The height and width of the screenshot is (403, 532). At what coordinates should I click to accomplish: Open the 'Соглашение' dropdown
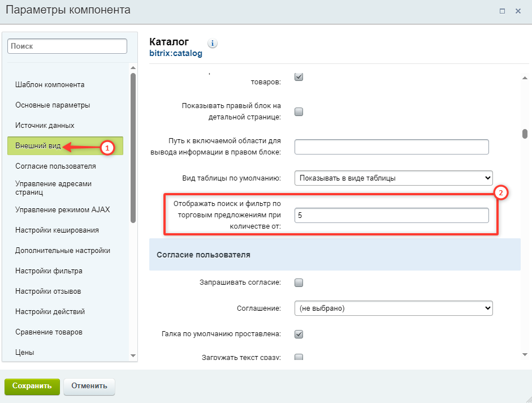[393, 308]
